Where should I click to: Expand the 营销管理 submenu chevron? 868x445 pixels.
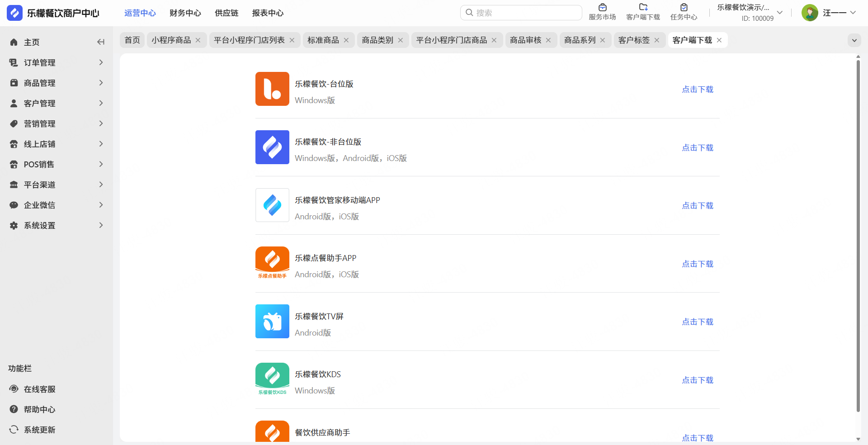101,123
